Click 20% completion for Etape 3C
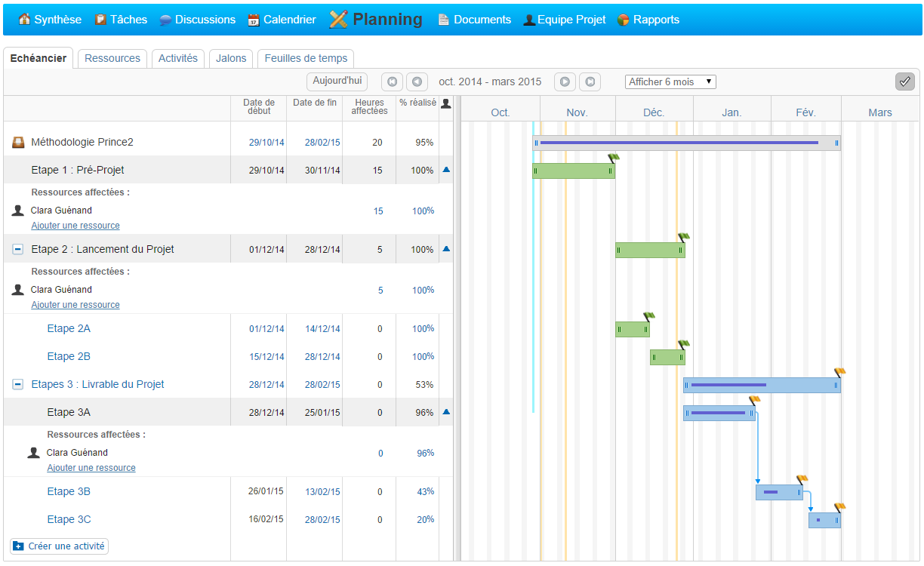Screen dimensions: 924x566 425,520
